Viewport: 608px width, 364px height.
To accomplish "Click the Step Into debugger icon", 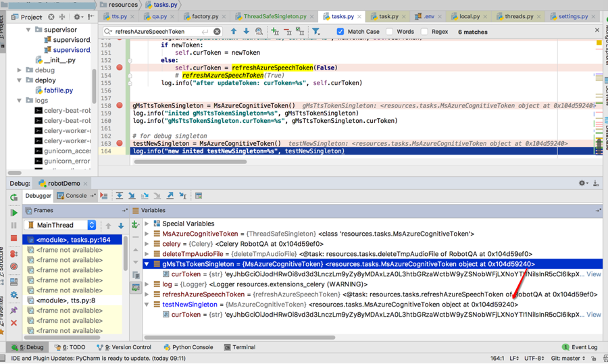I will (132, 196).
